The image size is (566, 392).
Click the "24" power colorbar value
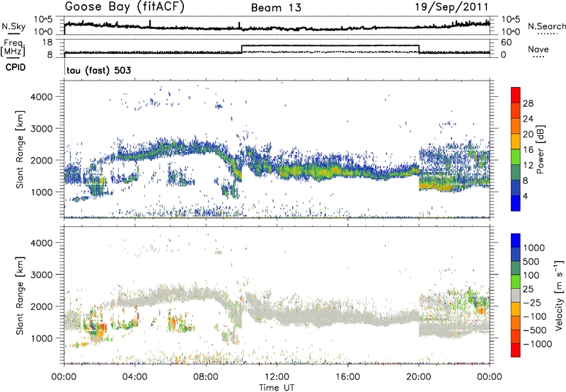pyautogui.click(x=528, y=119)
